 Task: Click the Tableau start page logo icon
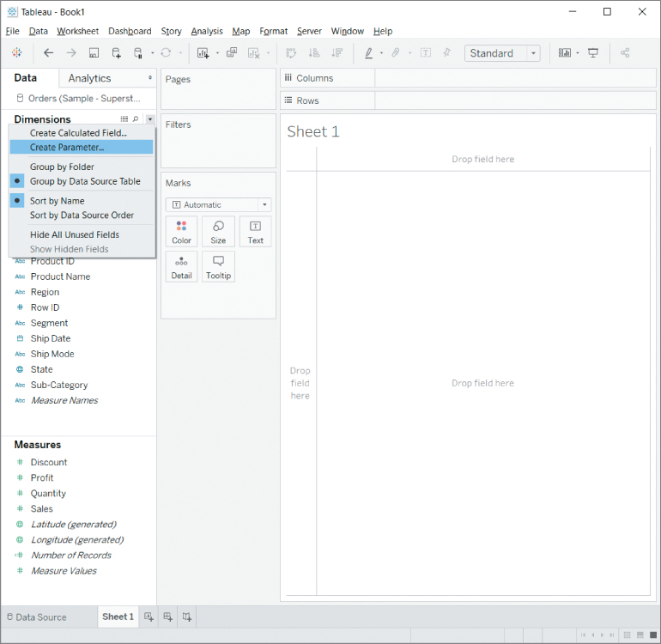pyautogui.click(x=17, y=52)
